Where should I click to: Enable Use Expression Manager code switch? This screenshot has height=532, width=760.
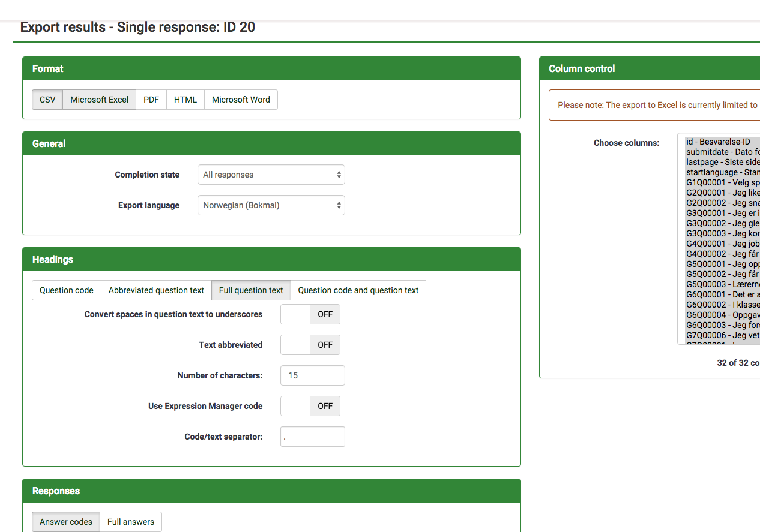coord(310,406)
